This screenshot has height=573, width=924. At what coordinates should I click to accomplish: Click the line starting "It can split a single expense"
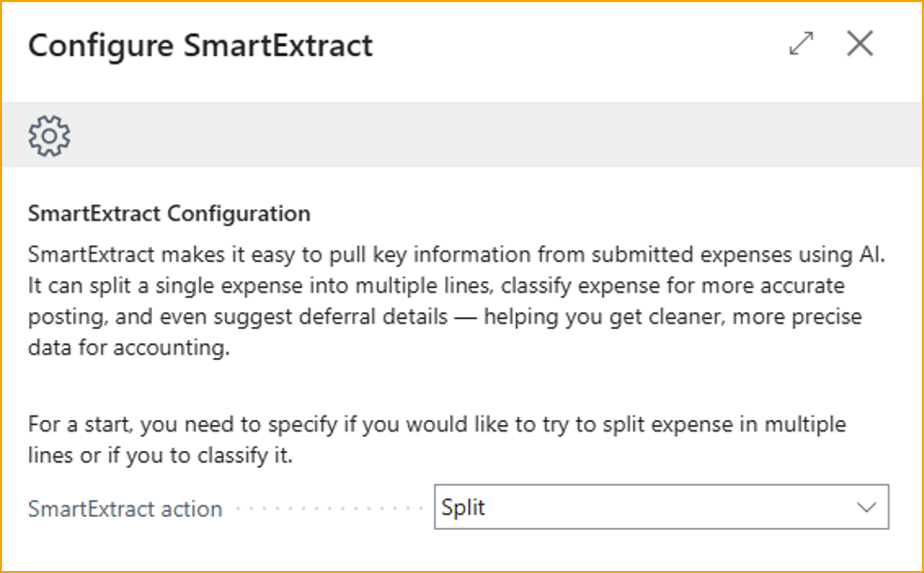tap(435, 285)
